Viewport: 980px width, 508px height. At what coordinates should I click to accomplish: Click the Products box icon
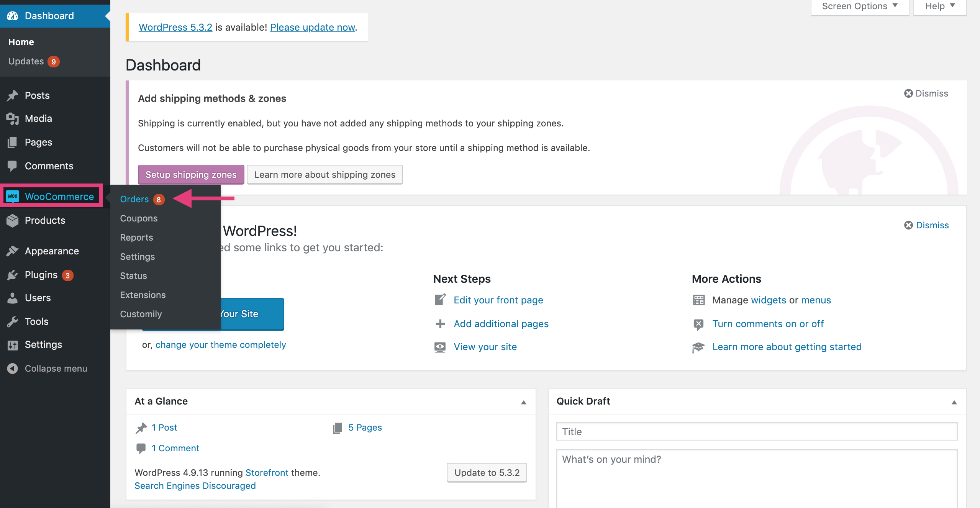click(x=12, y=220)
